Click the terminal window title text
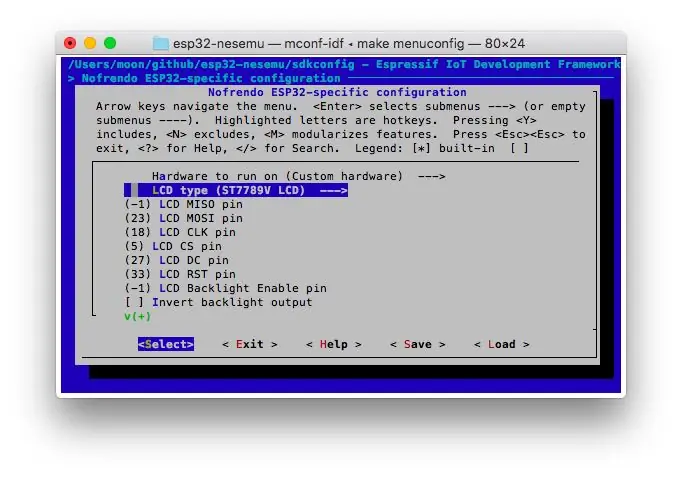 coord(349,43)
